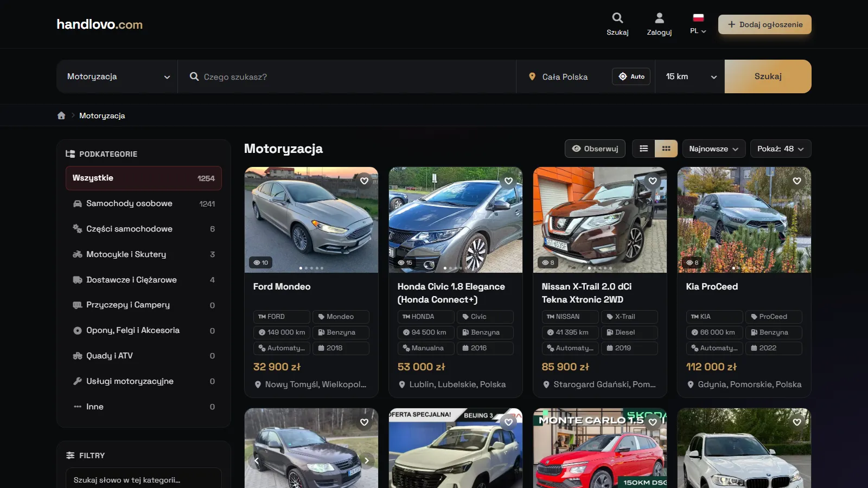Click the Manualna gearbox tag
868x488 pixels.
(x=426, y=348)
